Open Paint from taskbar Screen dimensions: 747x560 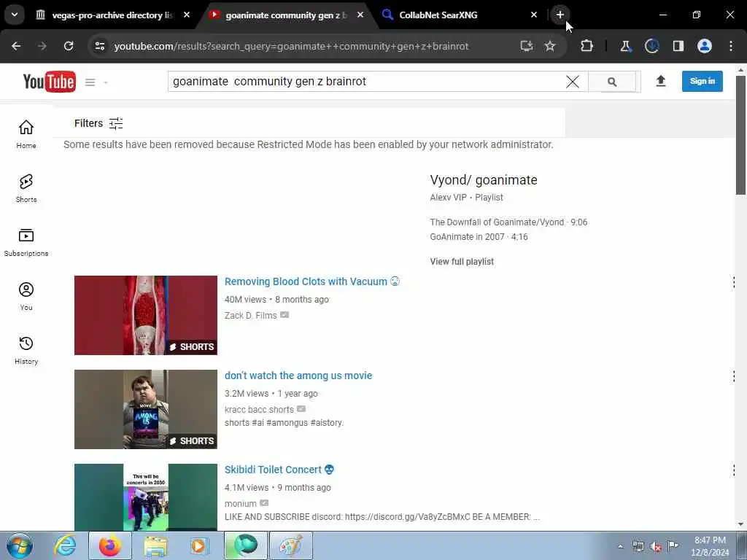coord(290,545)
